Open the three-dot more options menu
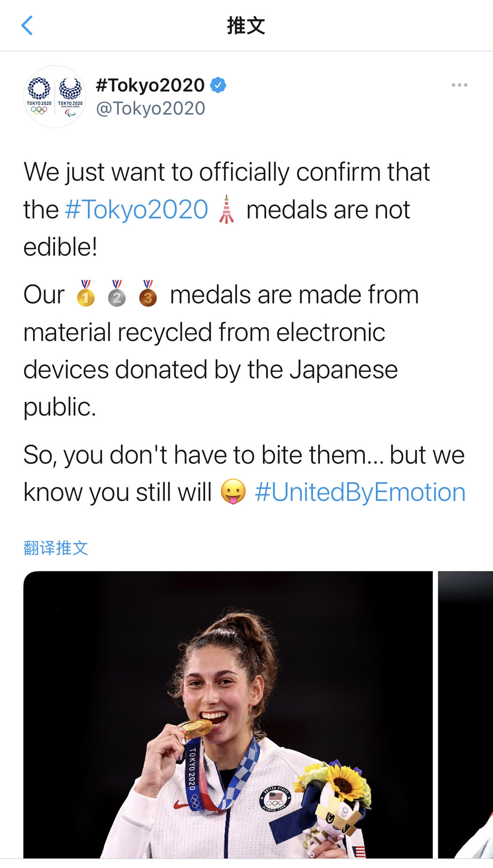 [x=459, y=85]
